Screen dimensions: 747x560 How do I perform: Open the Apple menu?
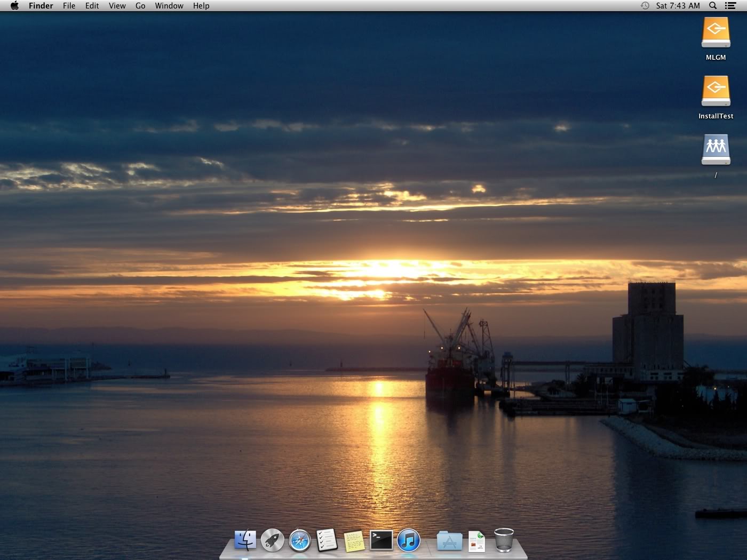(x=14, y=6)
